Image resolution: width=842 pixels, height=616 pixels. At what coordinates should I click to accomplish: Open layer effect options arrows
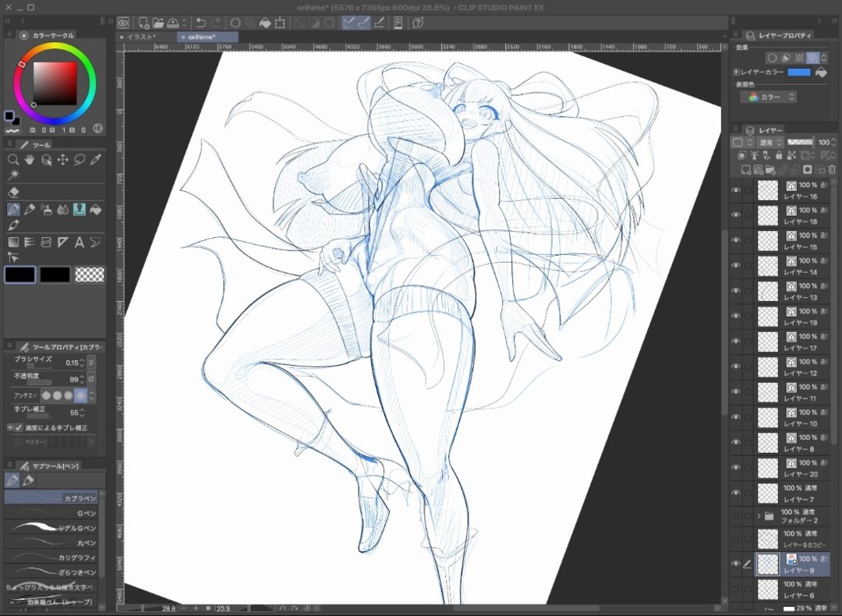coord(824,58)
